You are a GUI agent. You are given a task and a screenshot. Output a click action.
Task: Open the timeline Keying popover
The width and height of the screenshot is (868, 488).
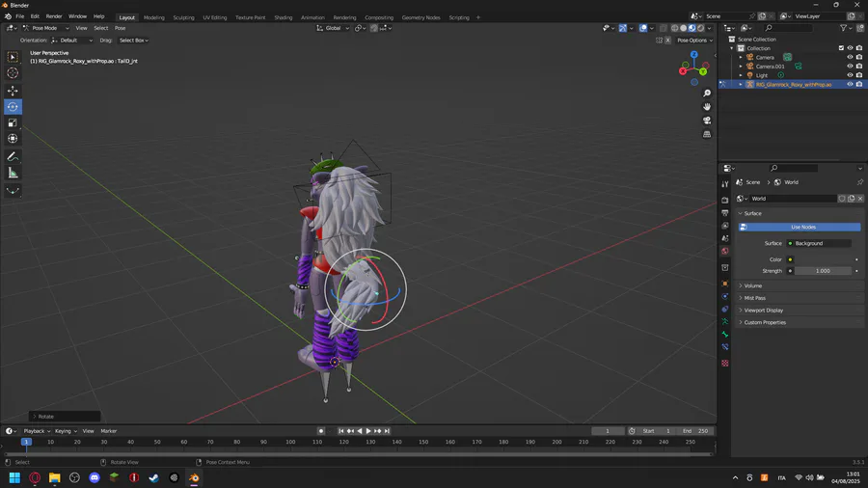coord(65,431)
